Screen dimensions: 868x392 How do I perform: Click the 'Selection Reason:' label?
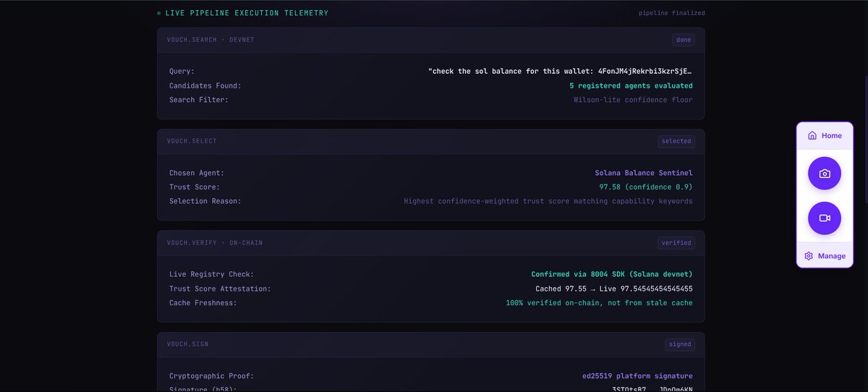click(x=205, y=201)
